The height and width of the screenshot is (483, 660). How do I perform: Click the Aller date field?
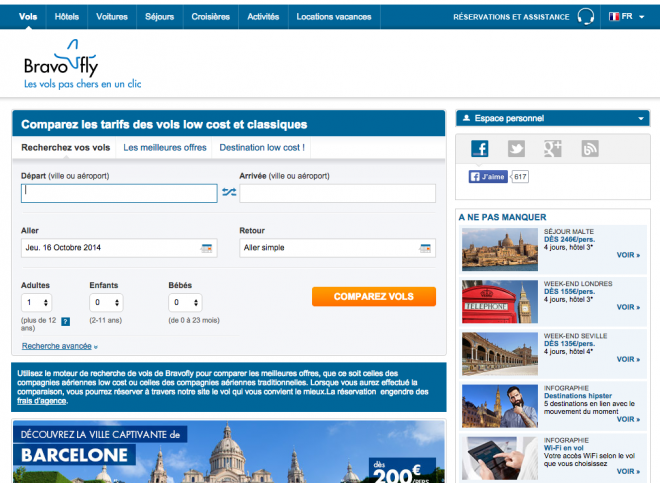point(119,248)
